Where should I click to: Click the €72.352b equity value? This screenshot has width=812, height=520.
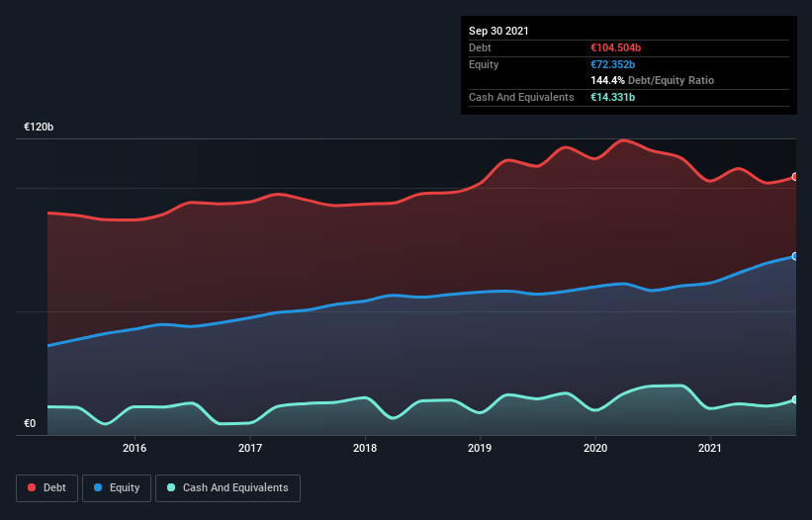(612, 64)
